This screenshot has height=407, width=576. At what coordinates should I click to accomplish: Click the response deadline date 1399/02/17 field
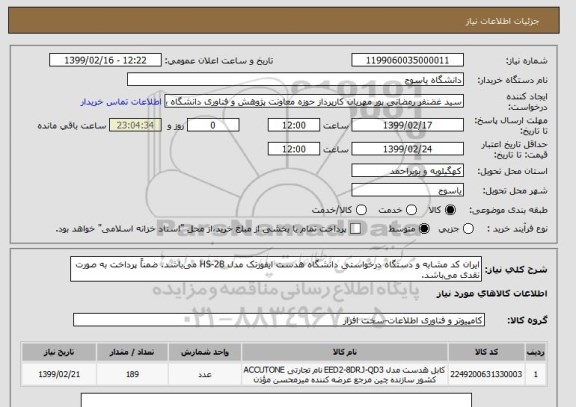[407, 125]
